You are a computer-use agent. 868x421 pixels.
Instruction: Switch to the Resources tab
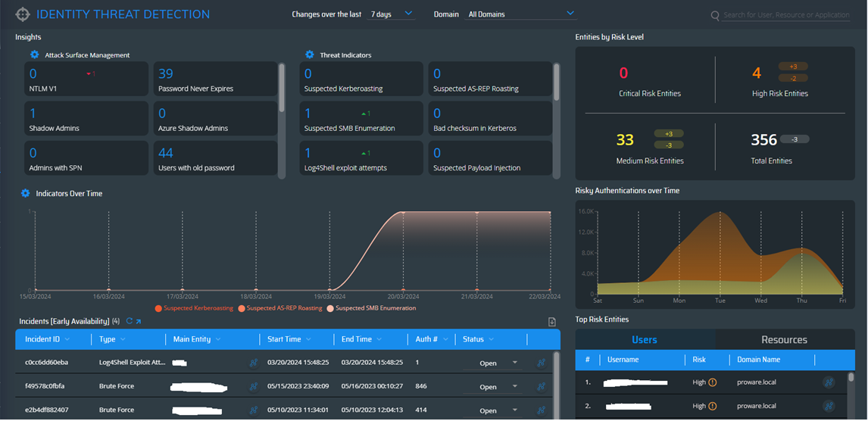click(x=784, y=340)
